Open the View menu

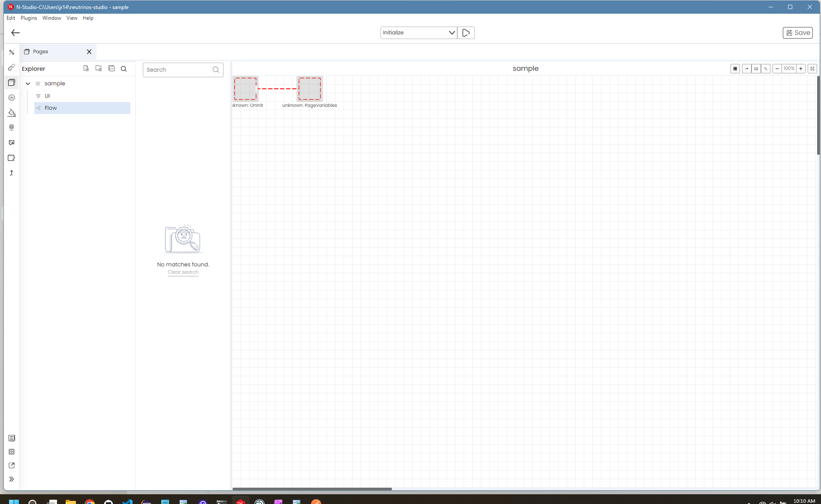pyautogui.click(x=72, y=18)
